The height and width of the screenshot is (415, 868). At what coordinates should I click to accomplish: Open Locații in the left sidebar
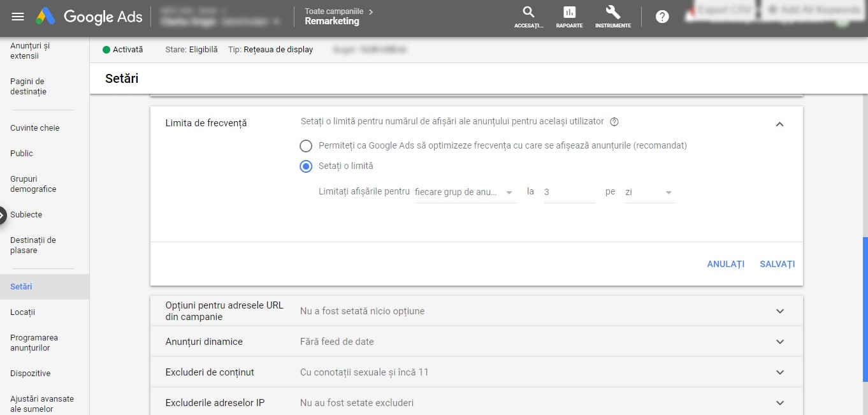coord(23,312)
